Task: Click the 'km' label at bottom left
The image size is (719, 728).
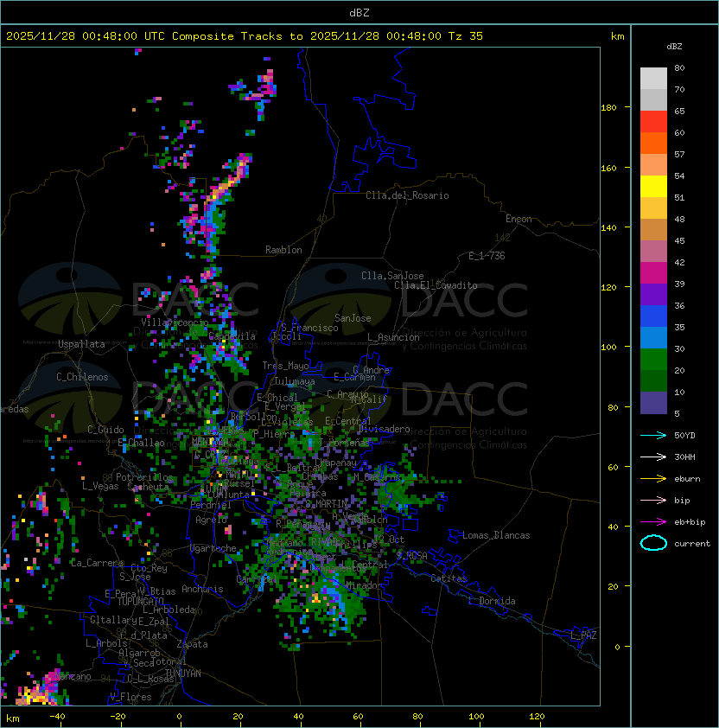Action: coord(13,718)
